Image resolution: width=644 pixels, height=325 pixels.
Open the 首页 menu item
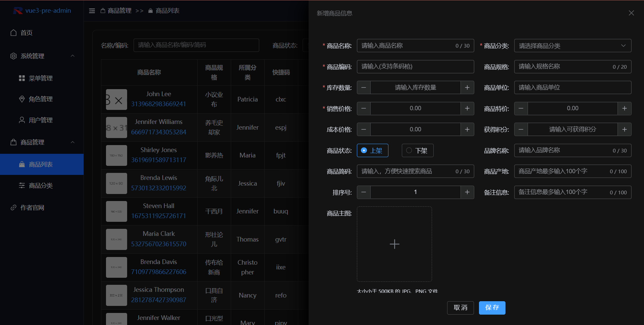[x=42, y=32]
